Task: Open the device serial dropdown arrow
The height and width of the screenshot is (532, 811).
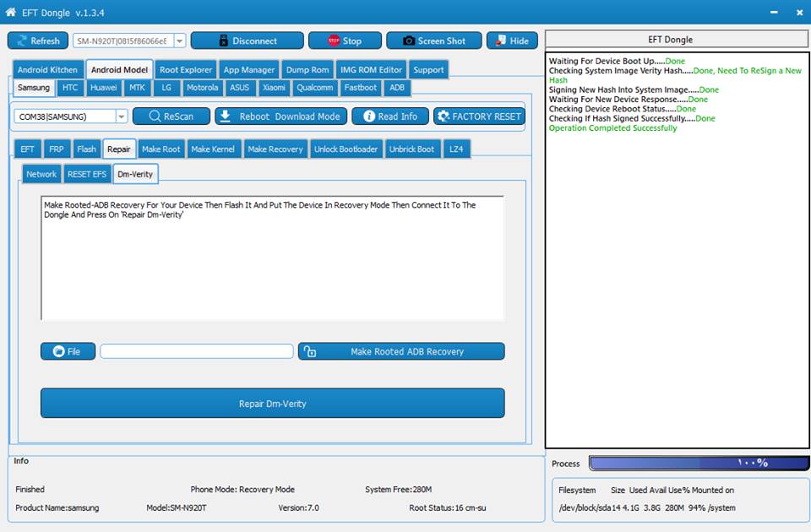Action: 179,41
